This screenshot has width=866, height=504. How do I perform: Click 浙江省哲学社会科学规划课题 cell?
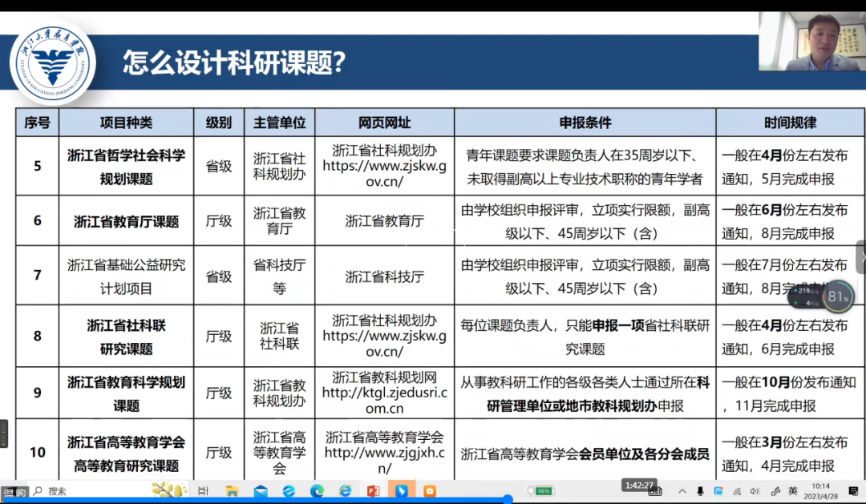tap(126, 167)
